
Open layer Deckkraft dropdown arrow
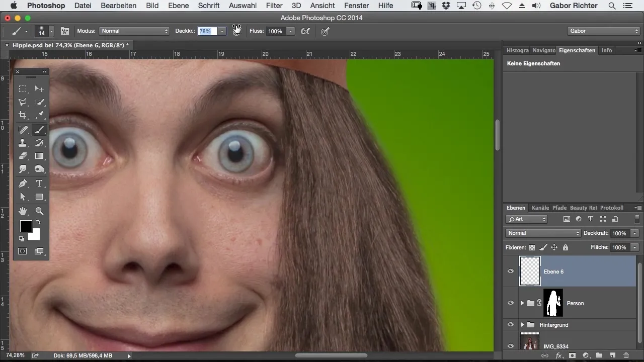(x=635, y=233)
